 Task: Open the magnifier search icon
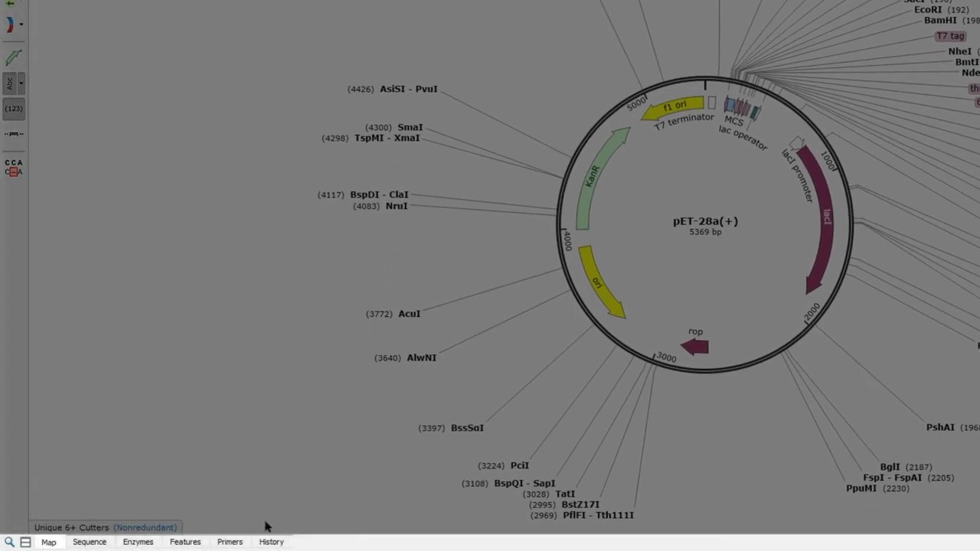click(9, 542)
